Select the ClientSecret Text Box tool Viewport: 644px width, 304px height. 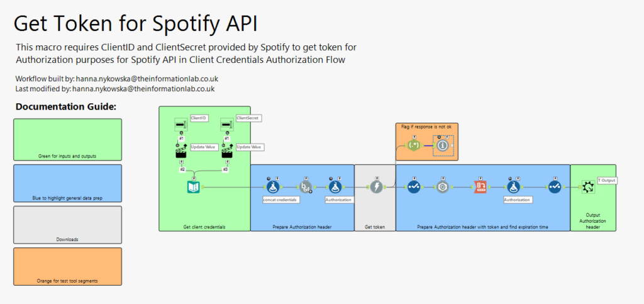pos(226,123)
